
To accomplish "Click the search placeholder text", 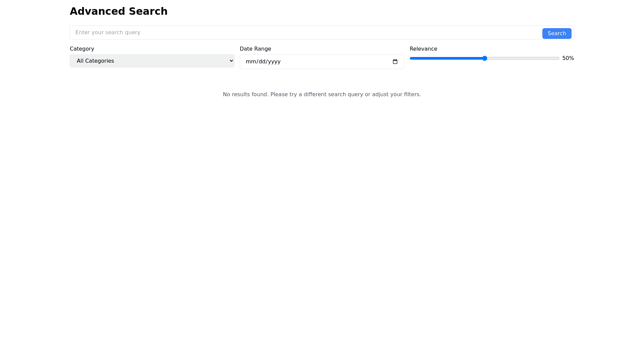I will click(x=108, y=33).
